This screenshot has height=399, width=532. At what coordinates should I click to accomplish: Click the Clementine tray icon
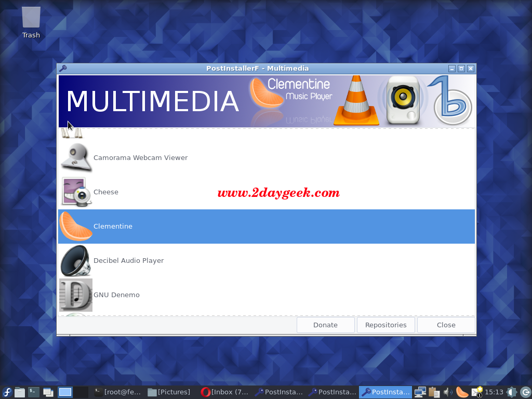[x=462, y=392]
